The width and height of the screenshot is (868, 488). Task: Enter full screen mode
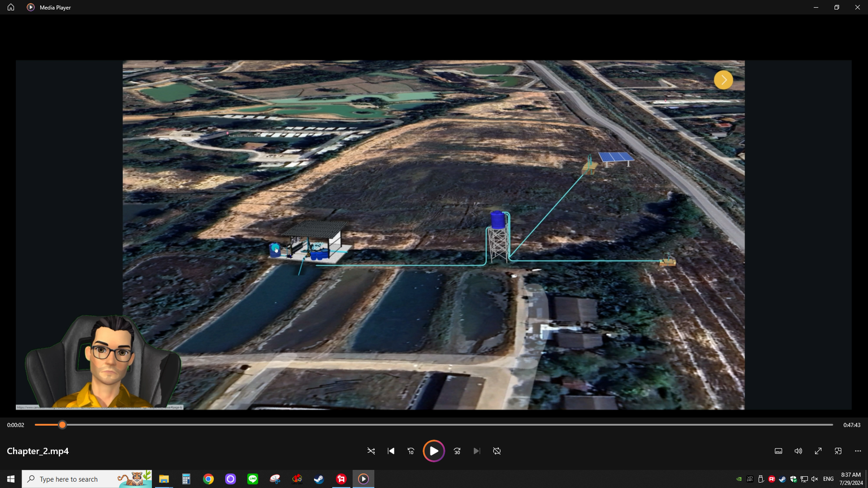pyautogui.click(x=818, y=451)
